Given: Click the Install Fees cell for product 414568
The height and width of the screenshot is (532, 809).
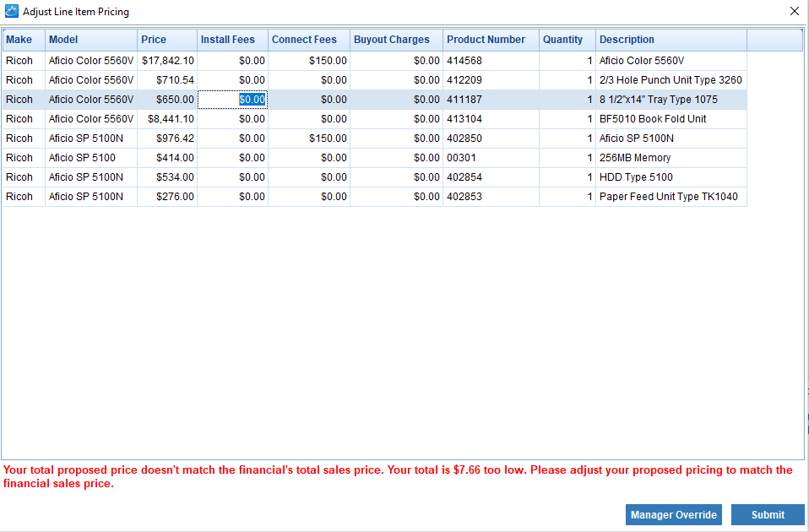Looking at the screenshot, I should (233, 61).
